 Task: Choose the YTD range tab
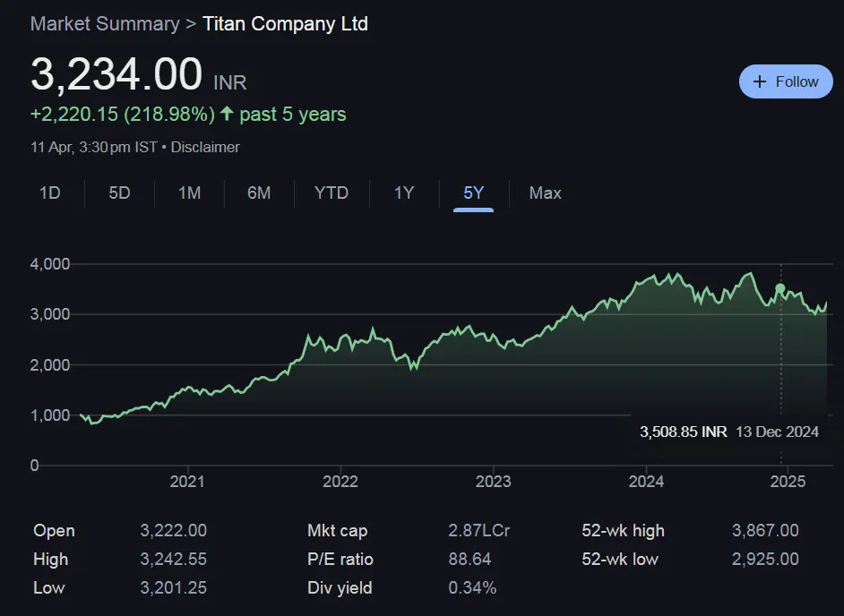pos(332,193)
